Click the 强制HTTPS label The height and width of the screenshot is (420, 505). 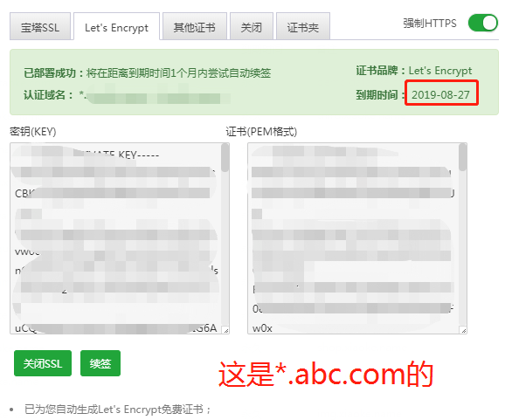(430, 24)
